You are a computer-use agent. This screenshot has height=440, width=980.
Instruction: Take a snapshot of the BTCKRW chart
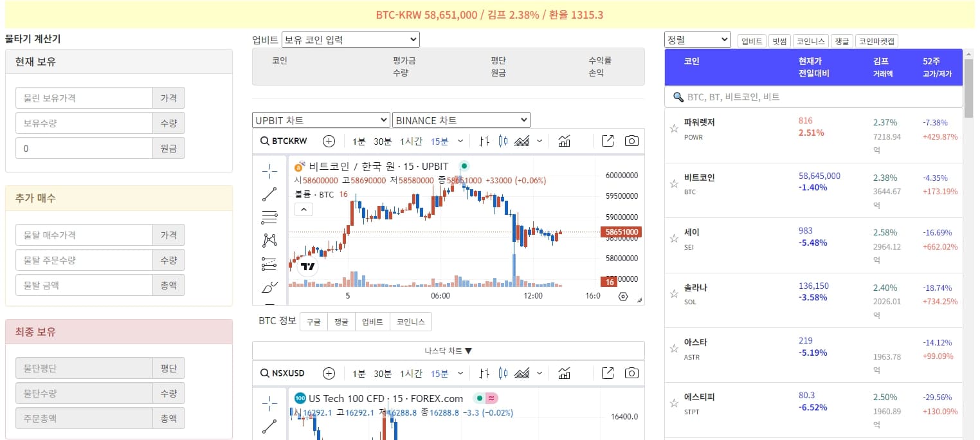click(631, 141)
